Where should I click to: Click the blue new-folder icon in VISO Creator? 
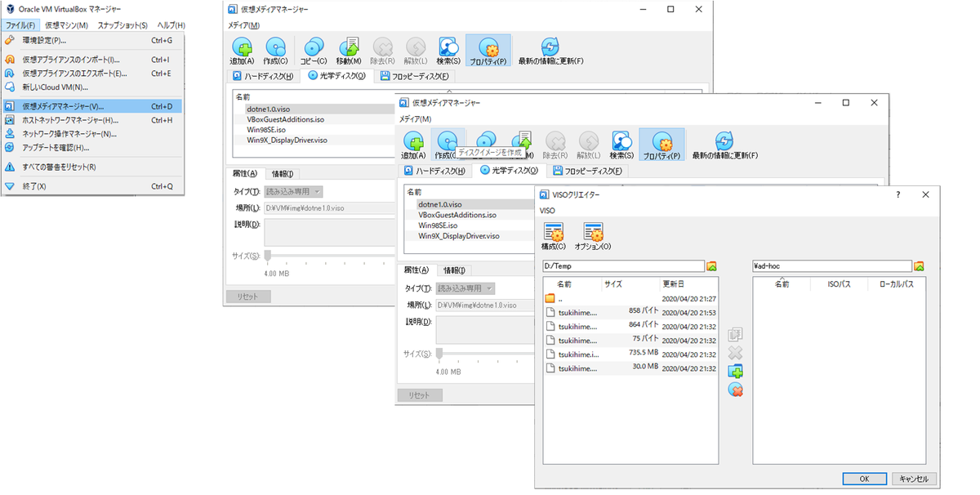click(x=736, y=372)
